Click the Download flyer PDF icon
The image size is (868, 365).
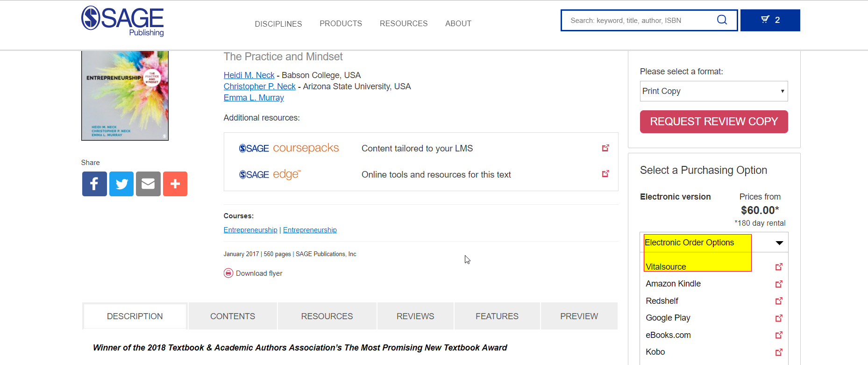click(228, 273)
